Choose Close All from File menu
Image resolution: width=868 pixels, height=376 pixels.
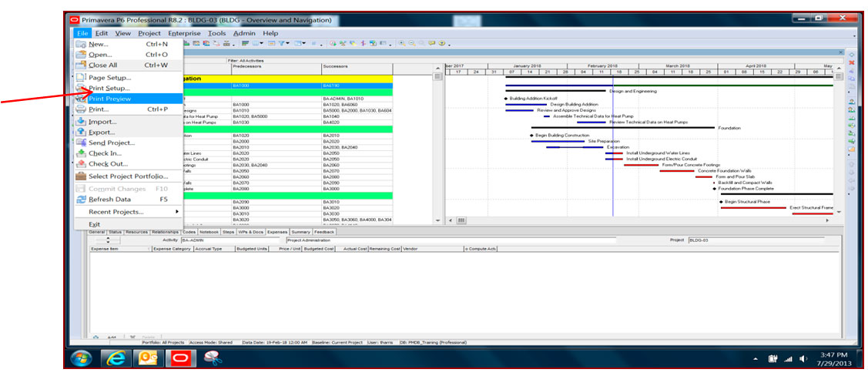[129, 65]
